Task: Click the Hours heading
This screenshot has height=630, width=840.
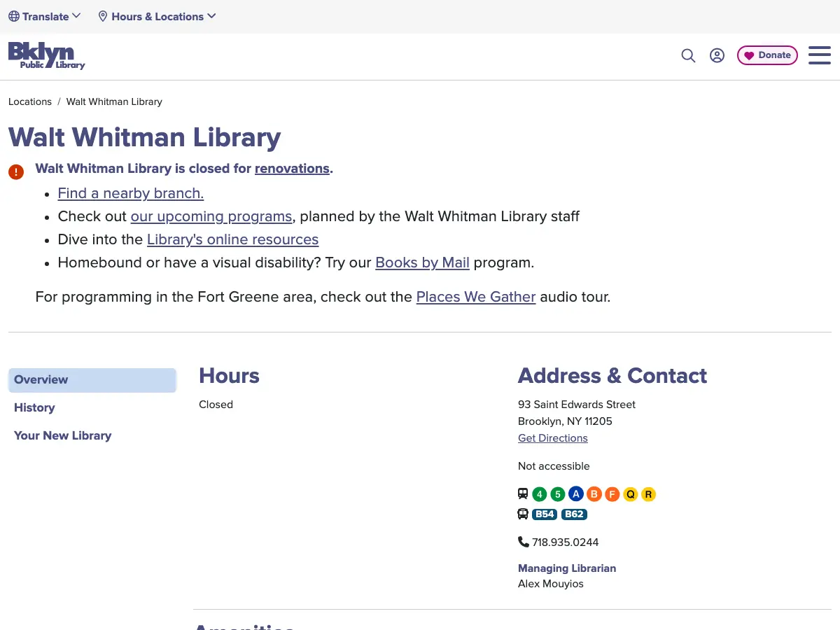Action: click(229, 376)
